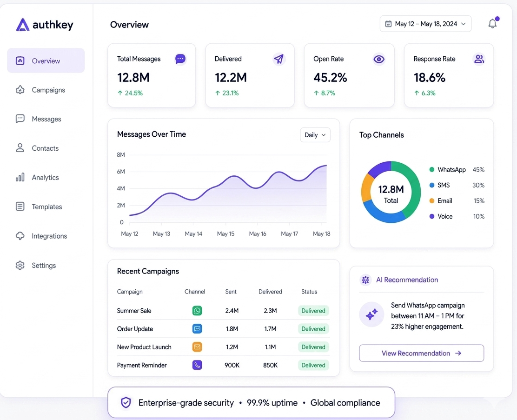Click the blue SMS legend dot
This screenshot has height=420, width=517.
431,185
